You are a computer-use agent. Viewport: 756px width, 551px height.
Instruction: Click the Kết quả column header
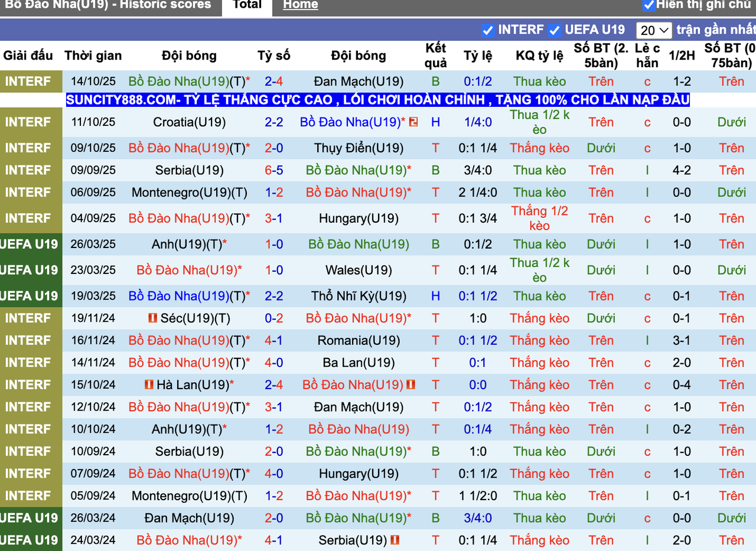[436, 56]
